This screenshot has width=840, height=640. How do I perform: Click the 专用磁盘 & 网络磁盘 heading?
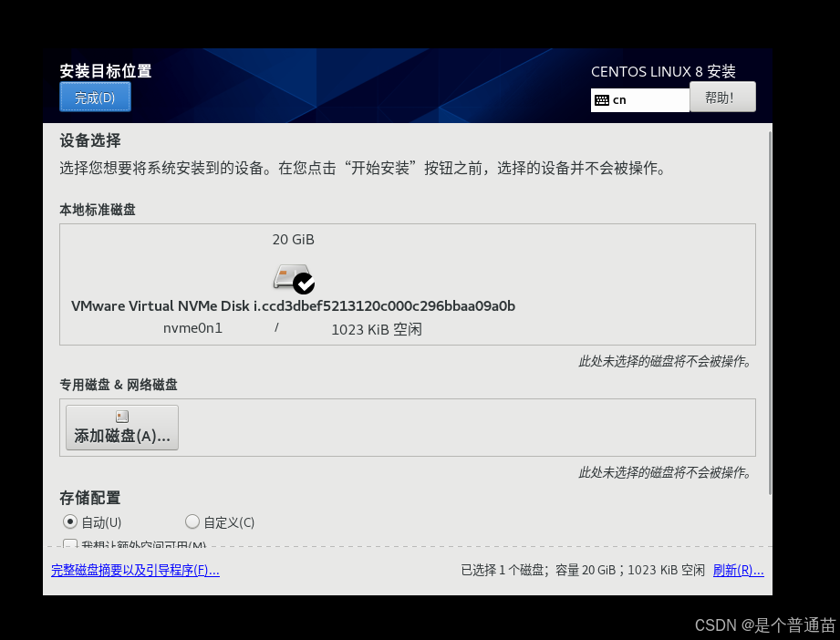(119, 385)
